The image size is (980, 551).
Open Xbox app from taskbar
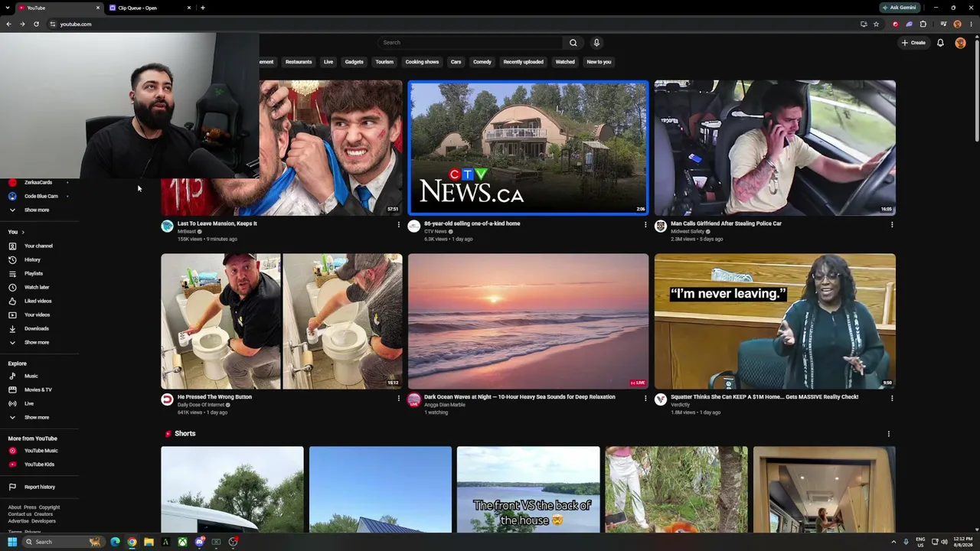click(182, 542)
